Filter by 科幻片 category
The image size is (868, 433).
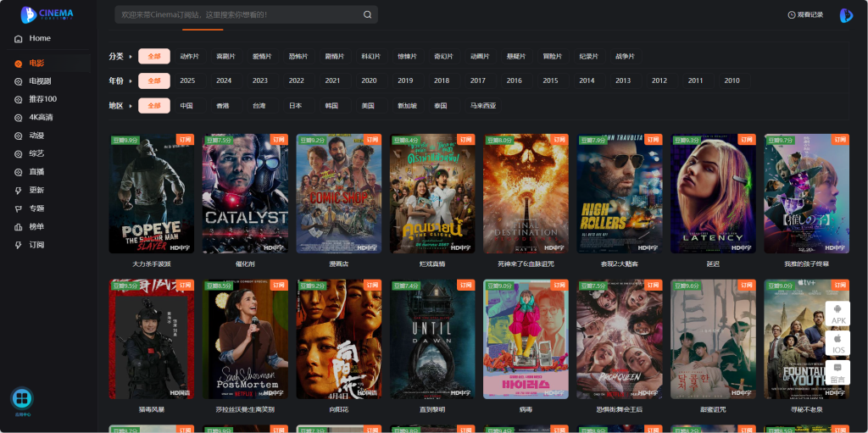coord(371,57)
